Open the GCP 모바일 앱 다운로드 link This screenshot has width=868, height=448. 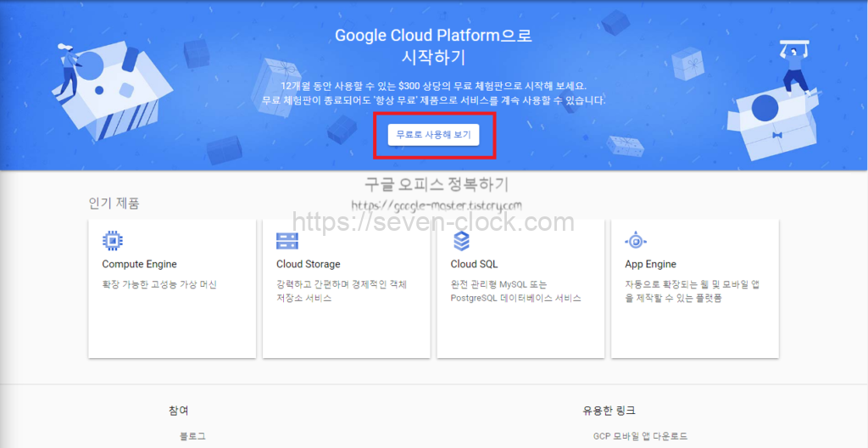[640, 436]
